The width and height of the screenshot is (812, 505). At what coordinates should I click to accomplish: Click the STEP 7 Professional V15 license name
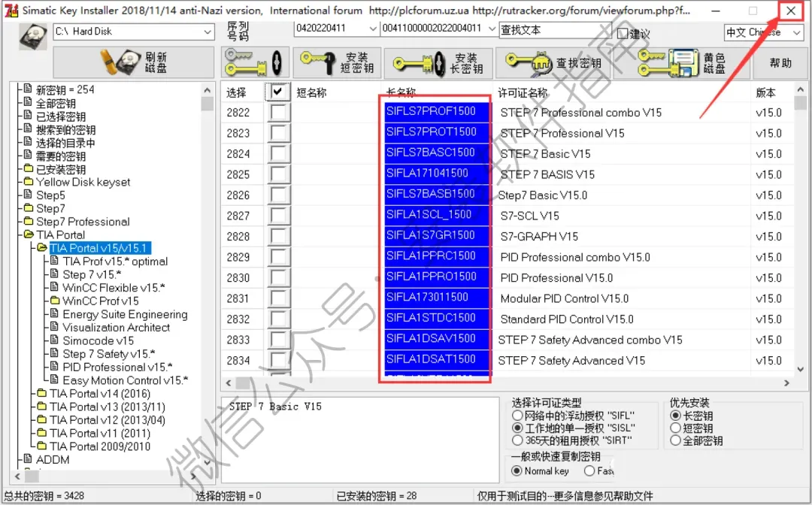pos(562,134)
